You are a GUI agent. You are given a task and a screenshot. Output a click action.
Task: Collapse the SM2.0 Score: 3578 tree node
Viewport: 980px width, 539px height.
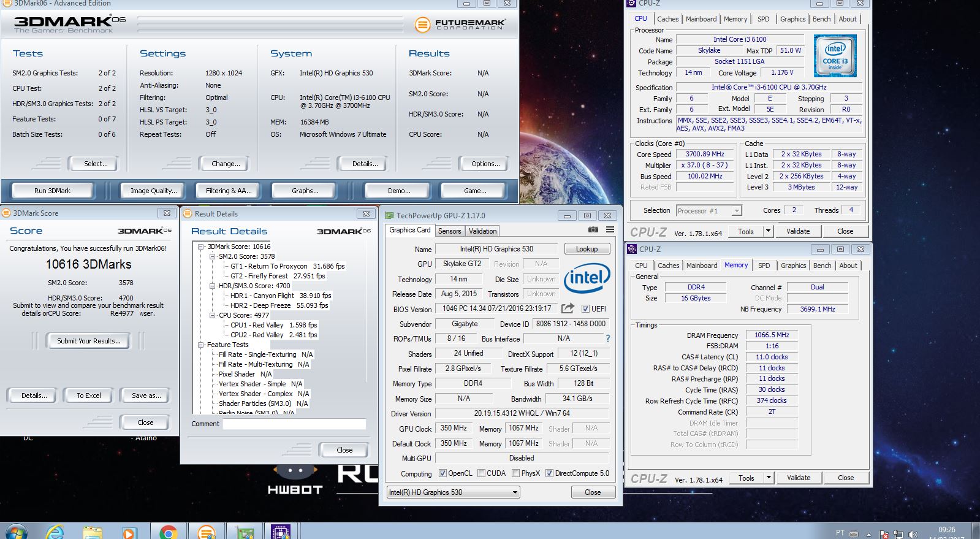(213, 256)
